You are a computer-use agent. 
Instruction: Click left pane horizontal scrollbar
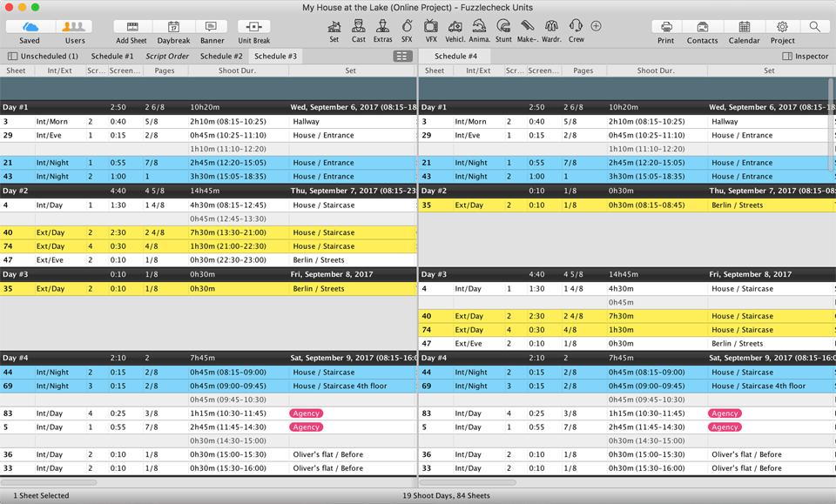49,483
